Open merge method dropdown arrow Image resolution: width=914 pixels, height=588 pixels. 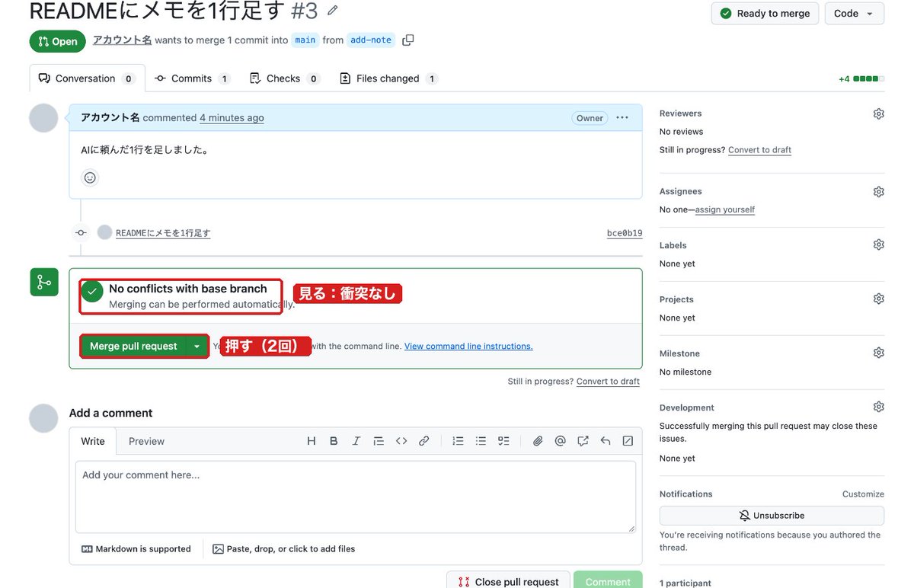pyautogui.click(x=197, y=346)
